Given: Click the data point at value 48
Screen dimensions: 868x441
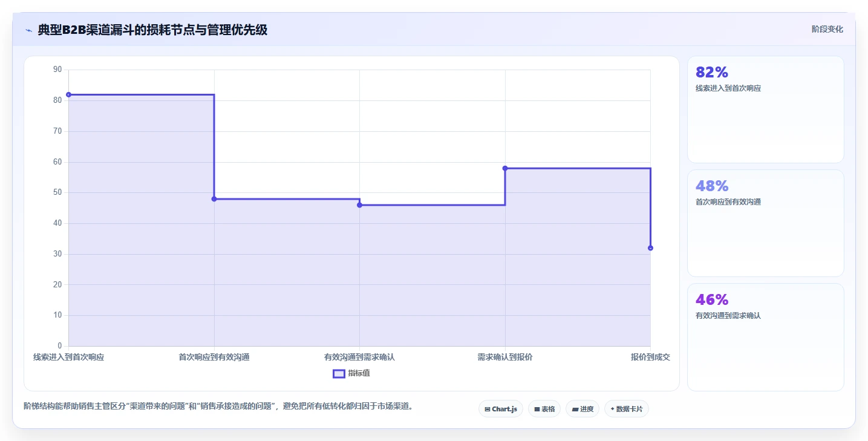Looking at the screenshot, I should (x=214, y=199).
